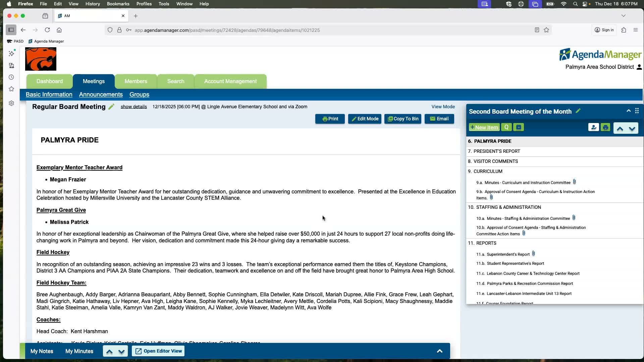Click the green bin icon next to Q

pos(519,127)
